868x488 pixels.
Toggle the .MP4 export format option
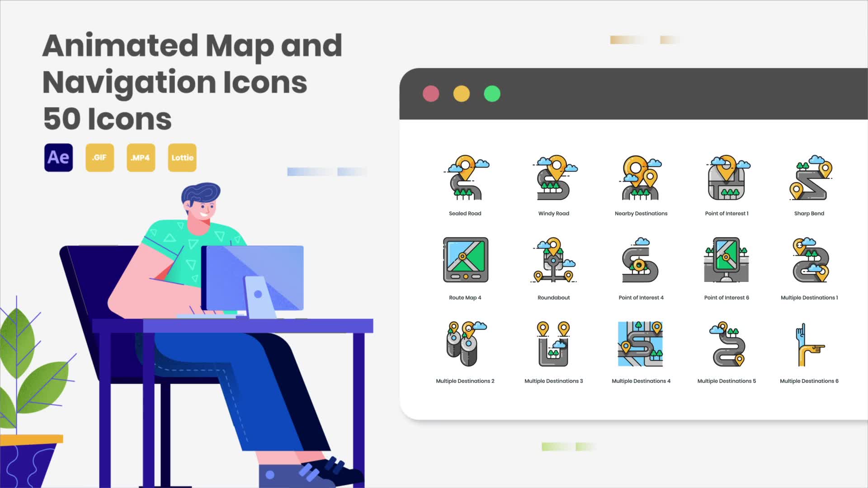tap(141, 157)
